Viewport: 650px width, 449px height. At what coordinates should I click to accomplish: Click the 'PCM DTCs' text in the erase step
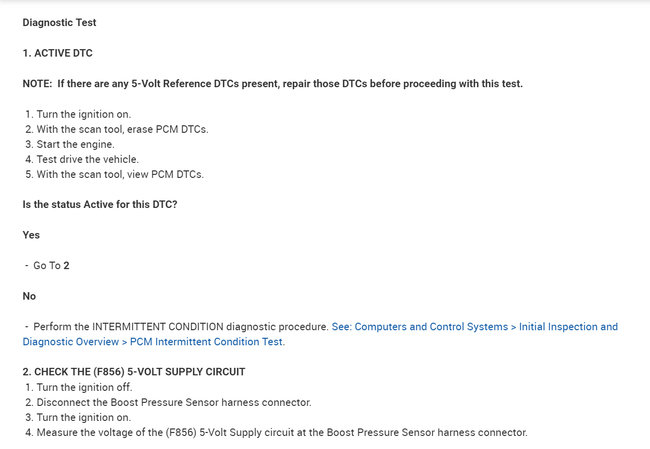click(182, 129)
